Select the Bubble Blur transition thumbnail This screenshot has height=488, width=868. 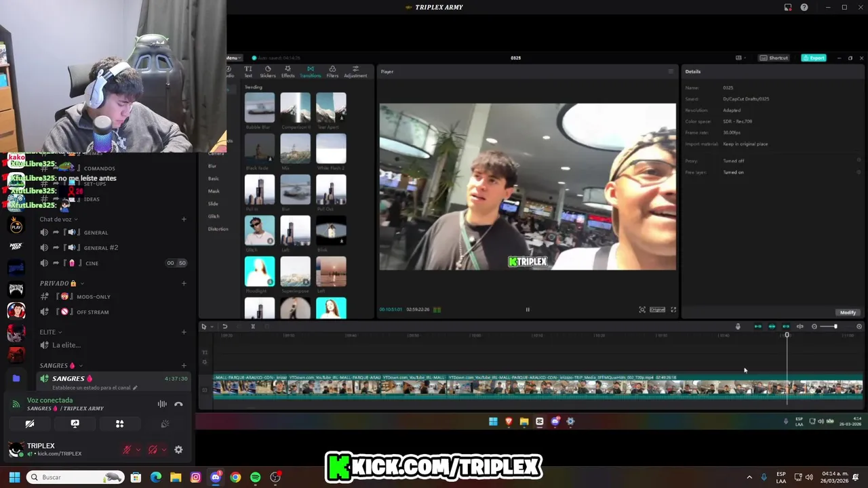(260, 108)
